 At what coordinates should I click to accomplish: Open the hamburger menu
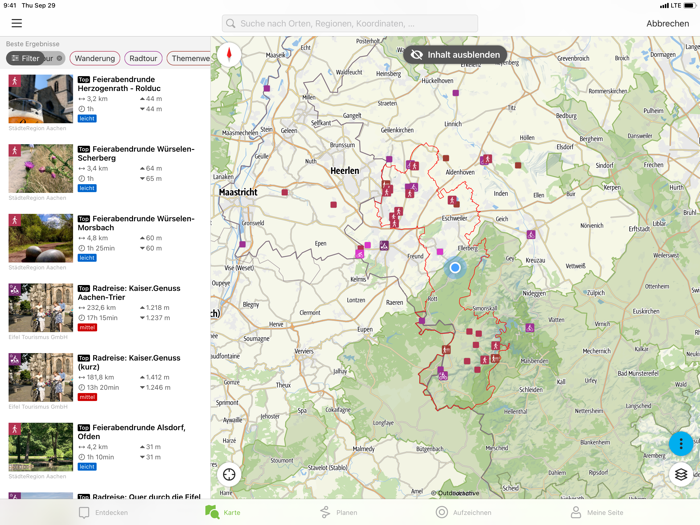point(17,23)
